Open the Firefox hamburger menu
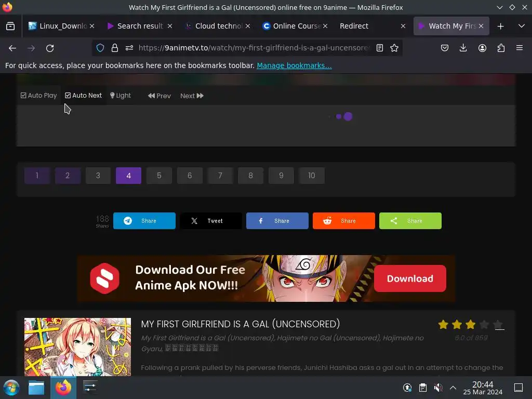The image size is (532, 399). [520, 48]
